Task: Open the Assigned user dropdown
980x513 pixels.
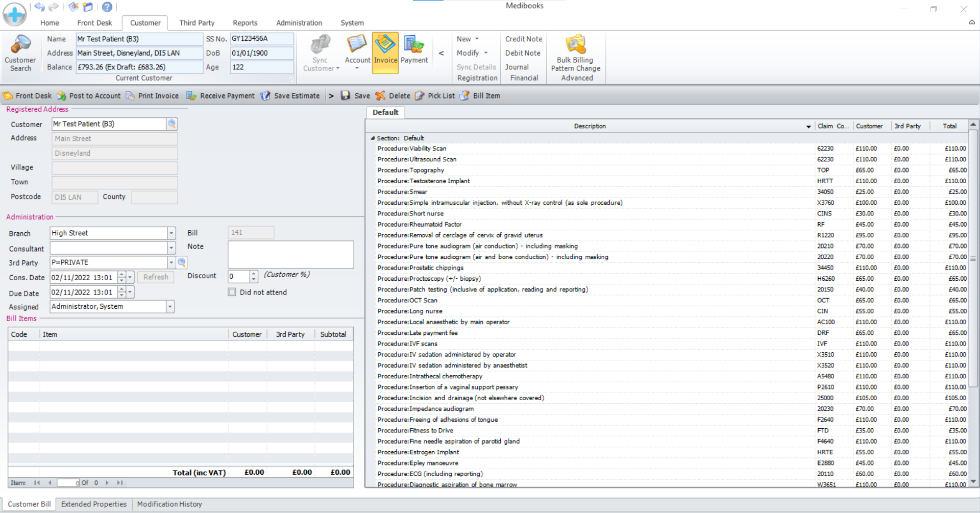Action: (170, 307)
